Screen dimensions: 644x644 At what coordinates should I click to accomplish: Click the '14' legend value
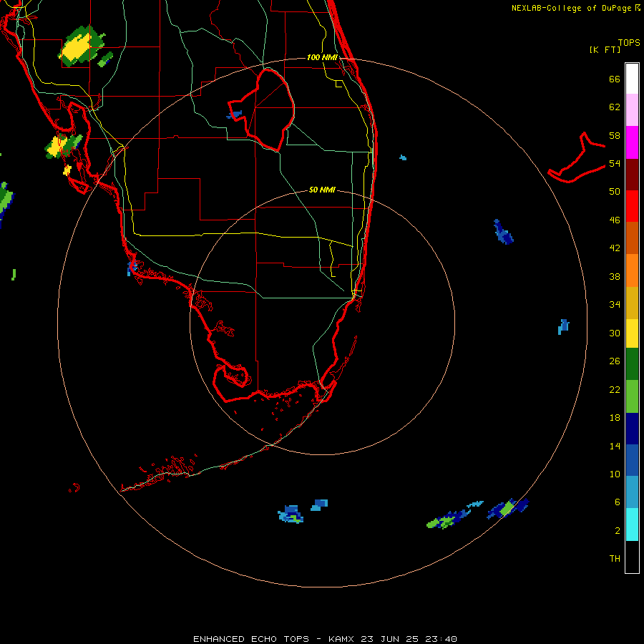[615, 446]
